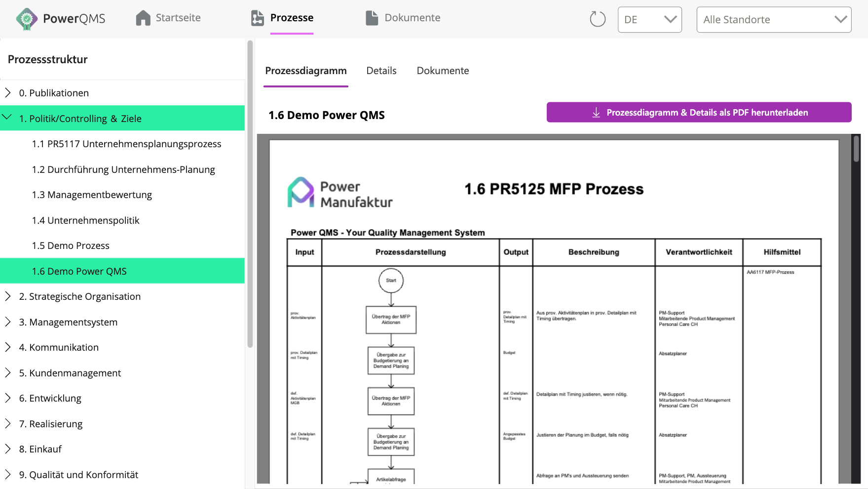Screen dimensions: 868x489
Task: Click the Output column header
Action: pos(516,252)
